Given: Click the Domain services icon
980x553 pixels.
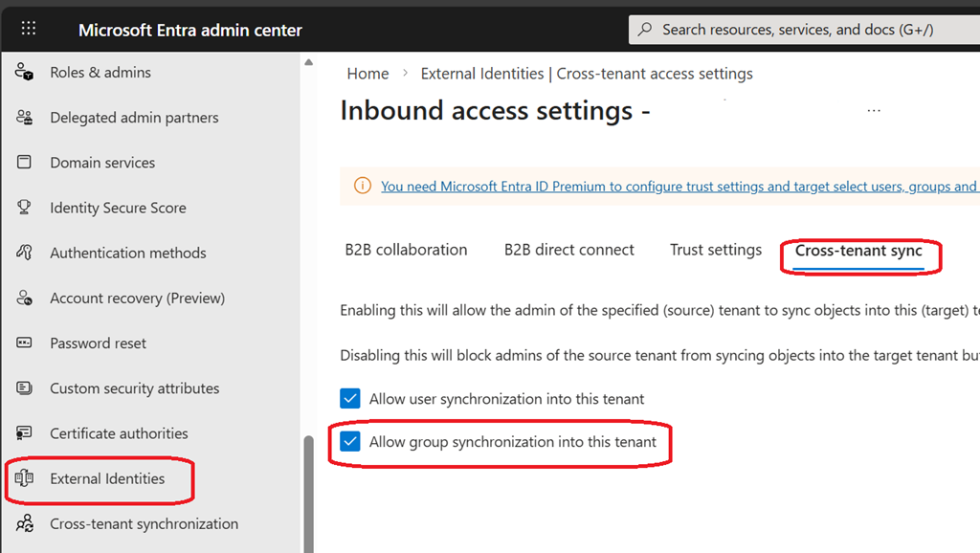Looking at the screenshot, I should (25, 163).
